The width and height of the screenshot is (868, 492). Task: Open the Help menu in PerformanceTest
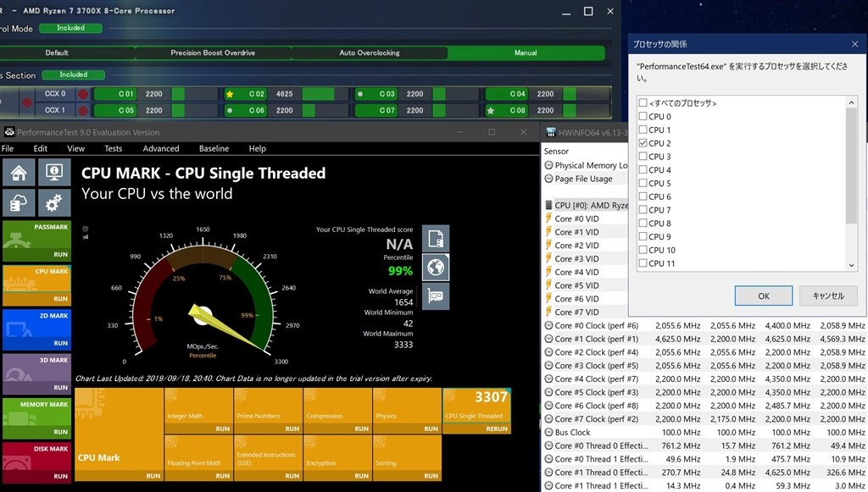pyautogui.click(x=258, y=148)
